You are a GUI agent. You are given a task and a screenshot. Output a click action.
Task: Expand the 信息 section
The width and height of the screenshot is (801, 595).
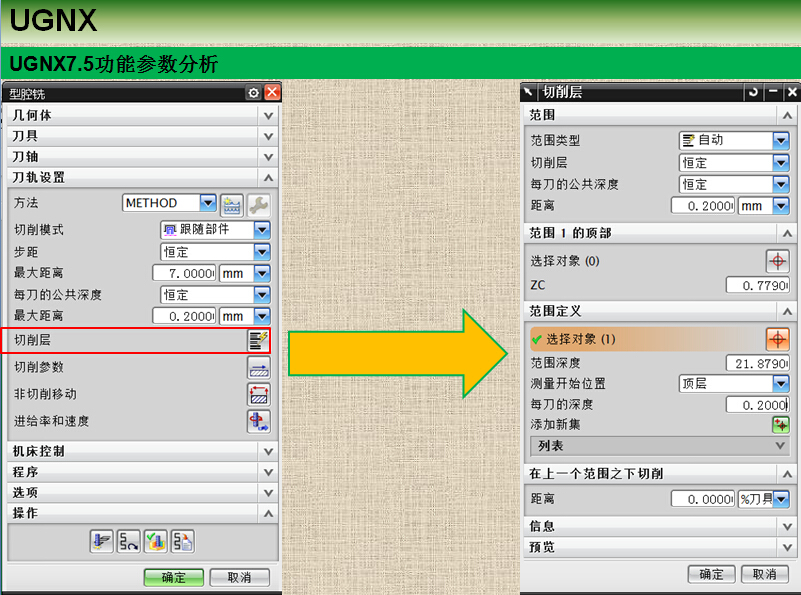tap(787, 526)
